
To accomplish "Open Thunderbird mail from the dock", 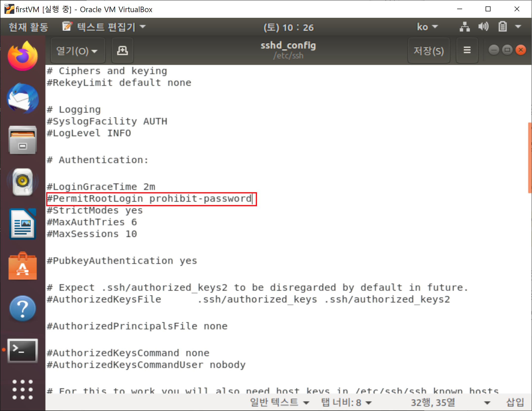I will click(22, 98).
